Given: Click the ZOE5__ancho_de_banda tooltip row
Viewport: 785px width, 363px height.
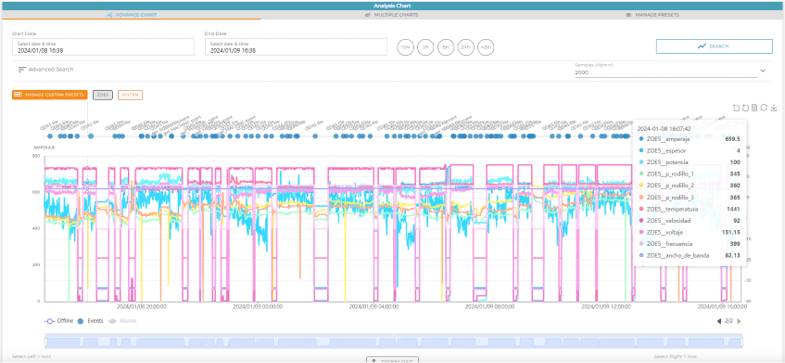Looking at the screenshot, I should (x=689, y=255).
